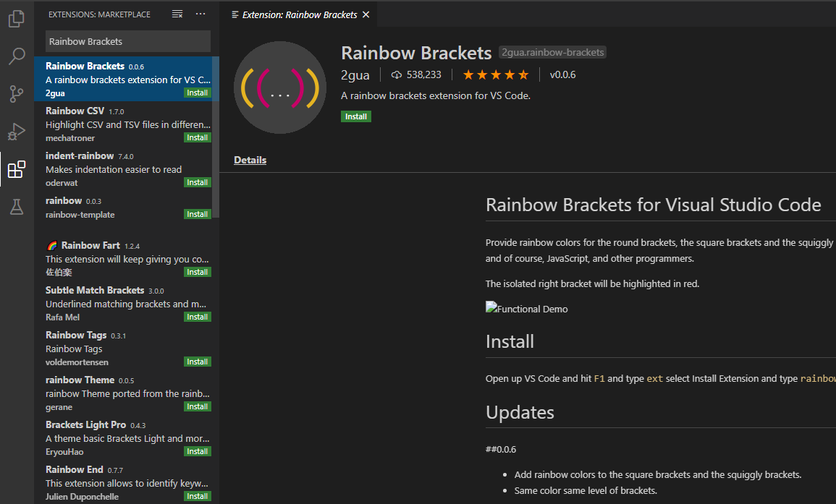This screenshot has width=836, height=504.
Task: Select Subtle Match Brackets in results
Action: 123,303
